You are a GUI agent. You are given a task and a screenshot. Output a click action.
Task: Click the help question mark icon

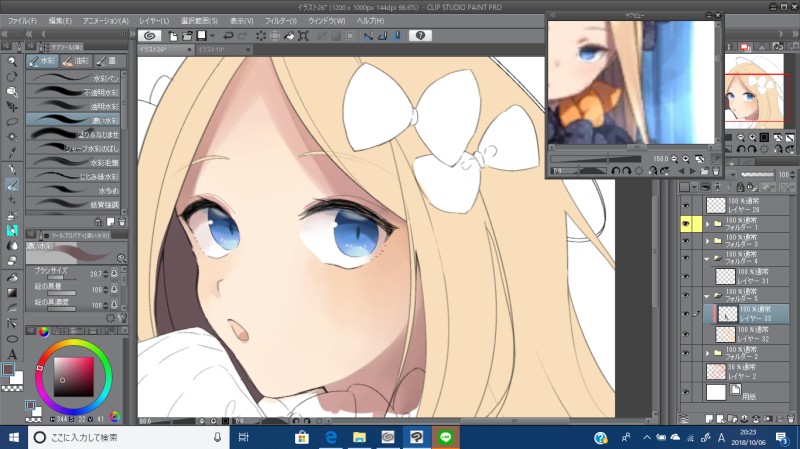coord(420,36)
